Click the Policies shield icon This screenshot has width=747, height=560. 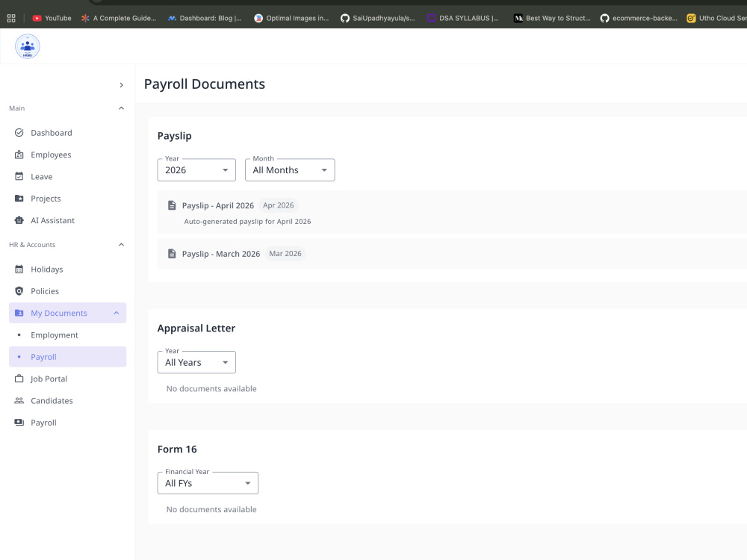(19, 291)
